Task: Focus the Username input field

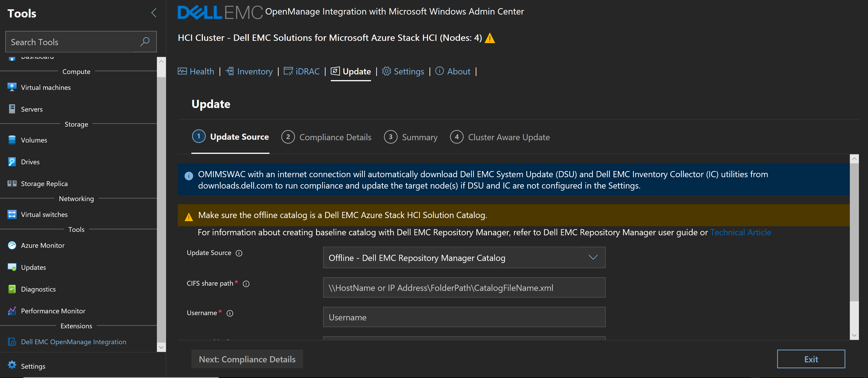Action: 464,317
